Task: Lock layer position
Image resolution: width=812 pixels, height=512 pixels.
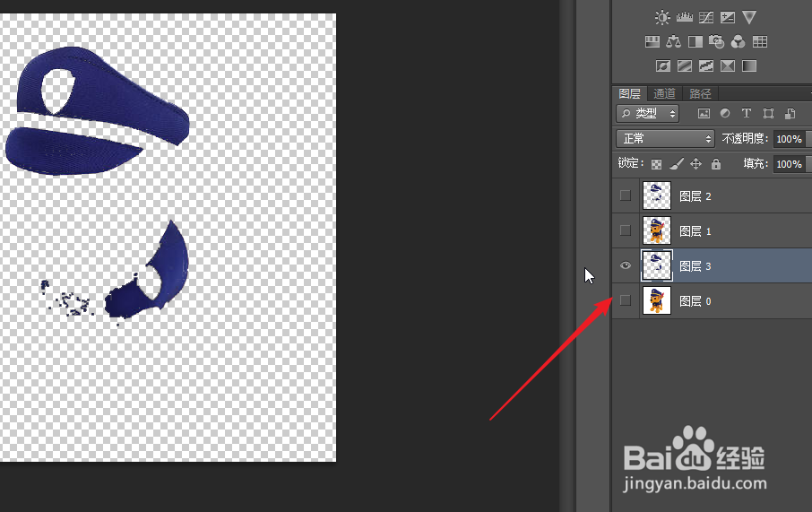Action: coord(696,164)
